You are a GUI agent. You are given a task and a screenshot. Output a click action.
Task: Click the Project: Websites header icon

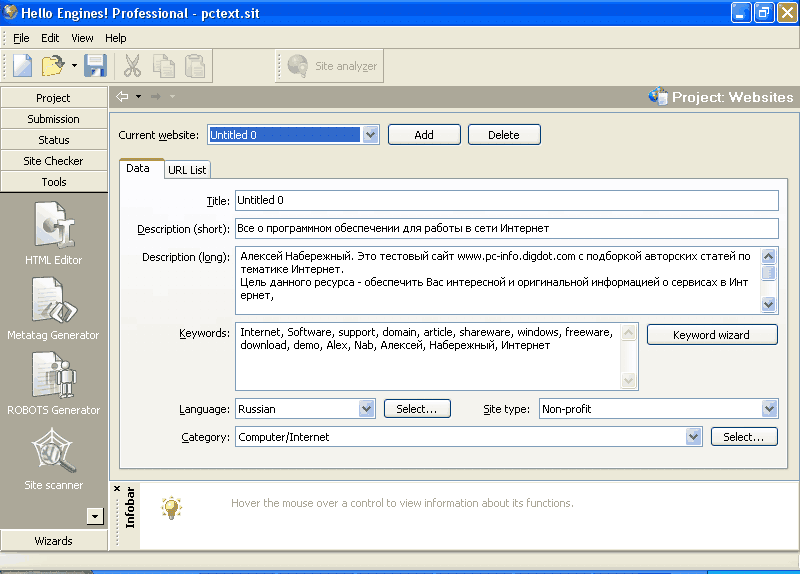pos(658,96)
